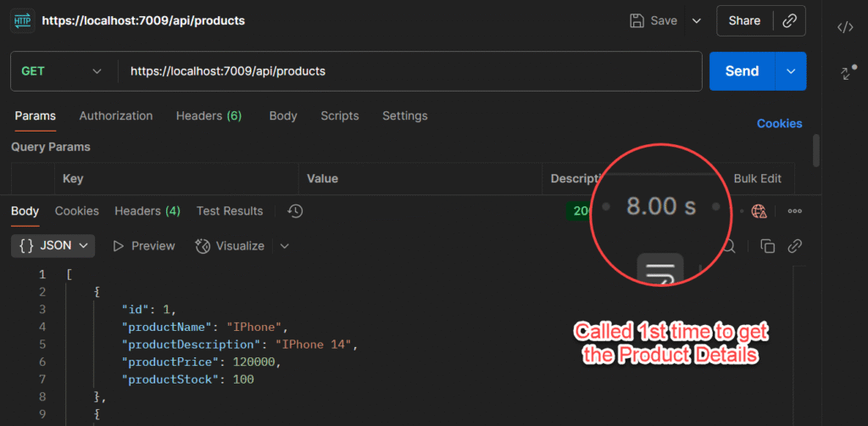Viewport: 868px width, 426px height.
Task: Open the Settings tab
Action: click(404, 115)
